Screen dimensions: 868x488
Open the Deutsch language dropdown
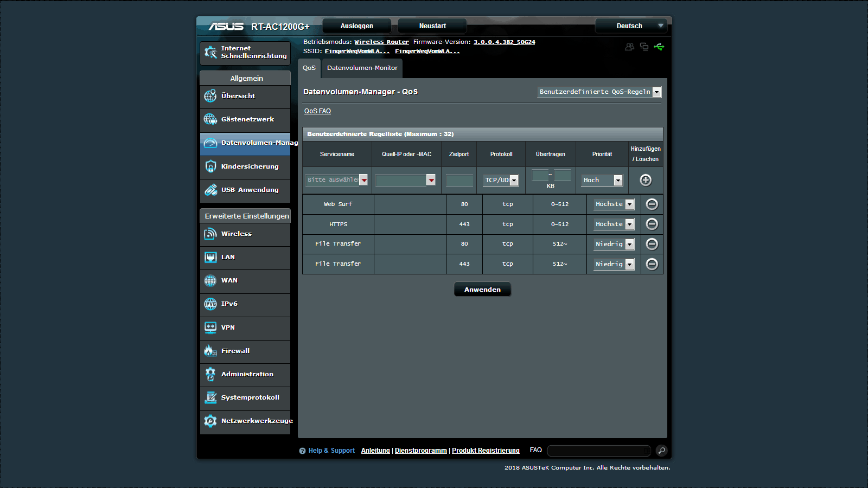pos(630,26)
